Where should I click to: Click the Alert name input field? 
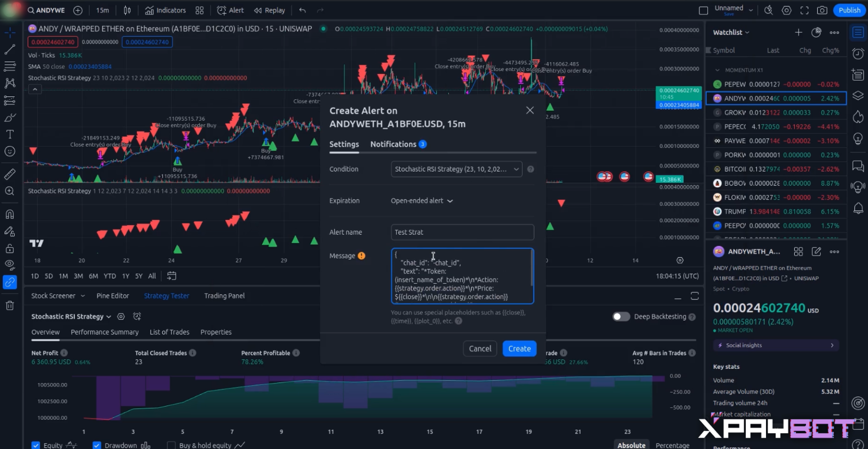(462, 232)
